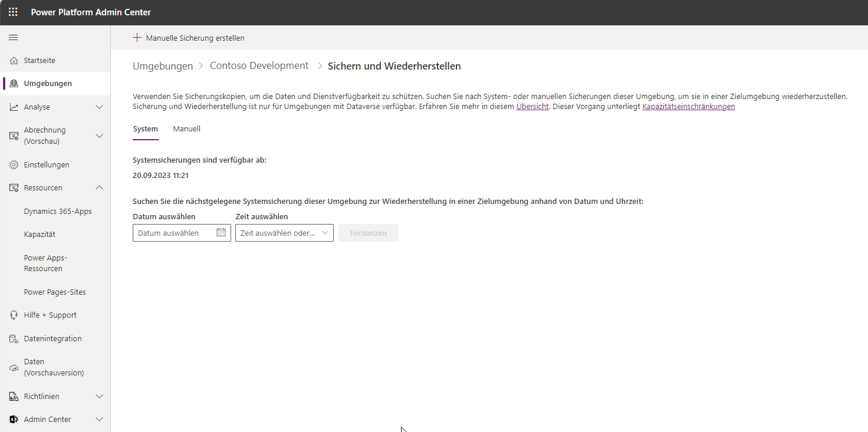
Task: Switch to the Manuell tab
Action: point(187,129)
